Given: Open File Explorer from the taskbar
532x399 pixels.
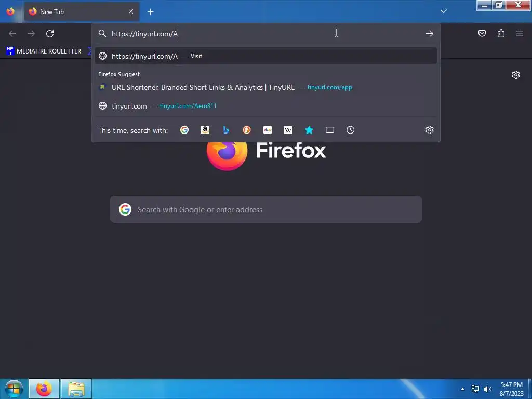Looking at the screenshot, I should point(76,389).
